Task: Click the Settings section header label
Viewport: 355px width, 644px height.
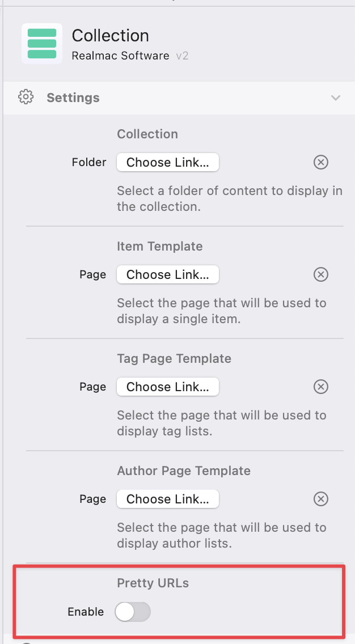Action: click(73, 98)
